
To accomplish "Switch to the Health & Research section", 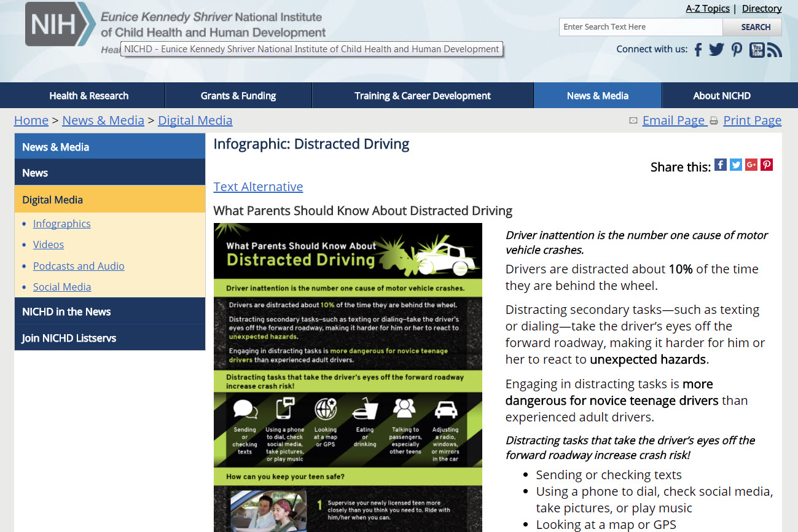I will 88,95.
